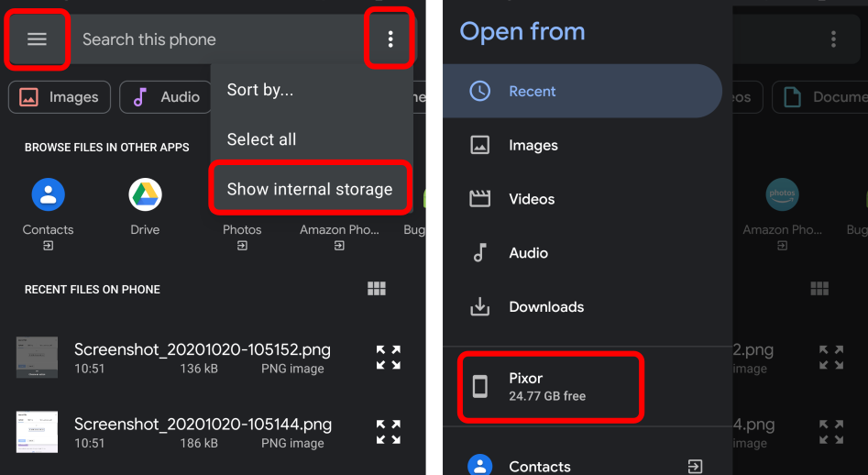This screenshot has height=475, width=868.
Task: Open the Sort by... option
Action: (x=260, y=90)
